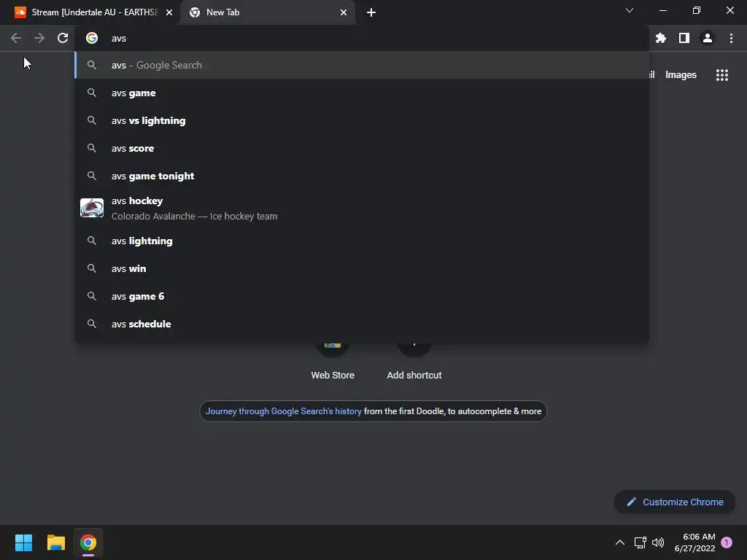747x560 pixels.
Task: Select the New Tab tab
Action: coord(267,12)
